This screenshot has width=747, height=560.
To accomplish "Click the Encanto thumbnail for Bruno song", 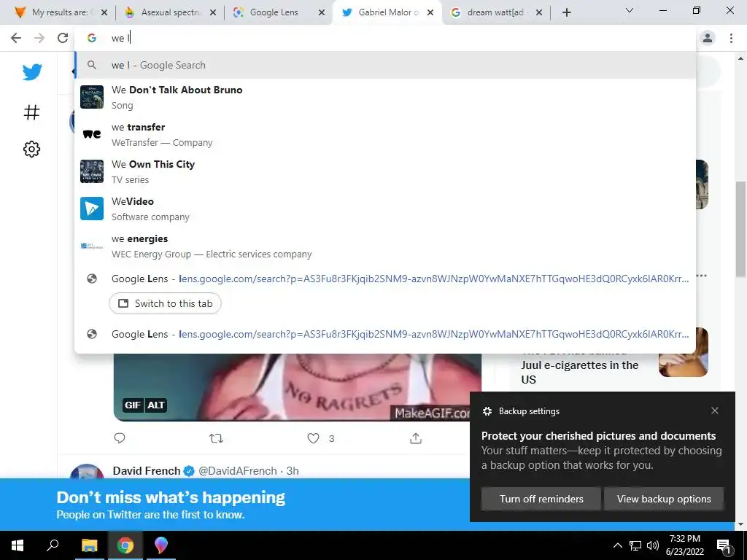I will tap(91, 97).
